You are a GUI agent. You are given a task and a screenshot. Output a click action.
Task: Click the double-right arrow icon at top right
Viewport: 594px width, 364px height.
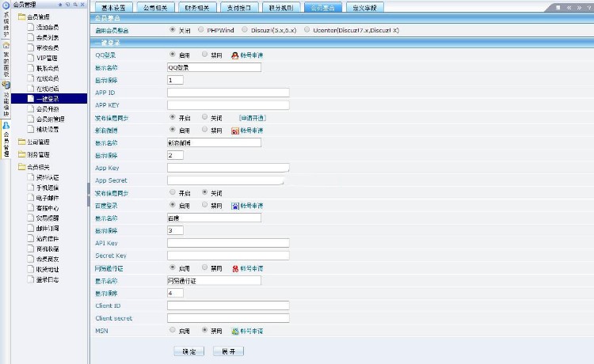[579, 8]
